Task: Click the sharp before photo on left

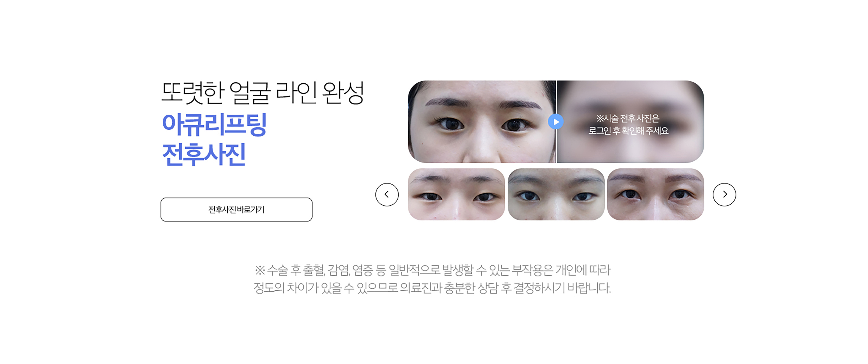Action: [482, 122]
